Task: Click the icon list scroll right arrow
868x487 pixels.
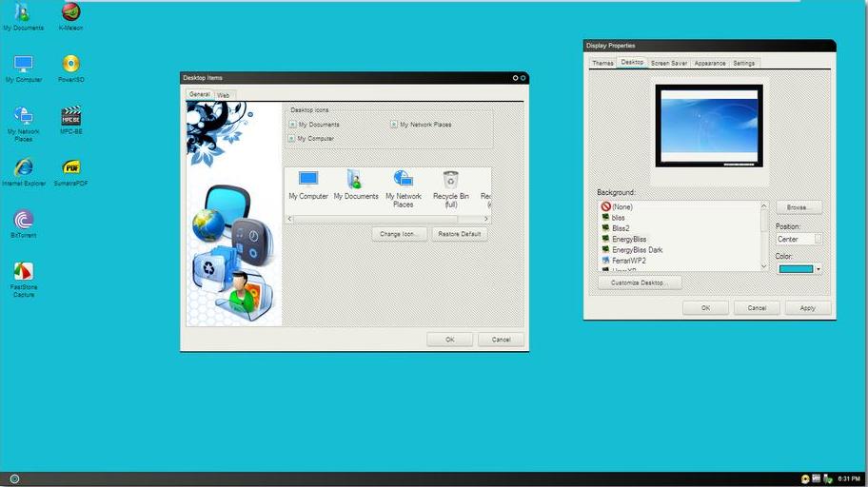Action: pos(486,219)
